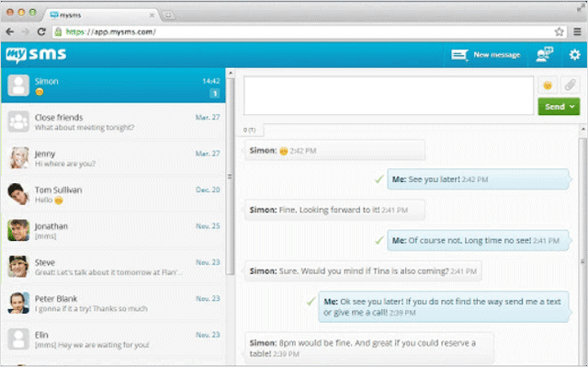Select message "Me: See you later!"
The width and height of the screenshot is (588, 367).
478,179
